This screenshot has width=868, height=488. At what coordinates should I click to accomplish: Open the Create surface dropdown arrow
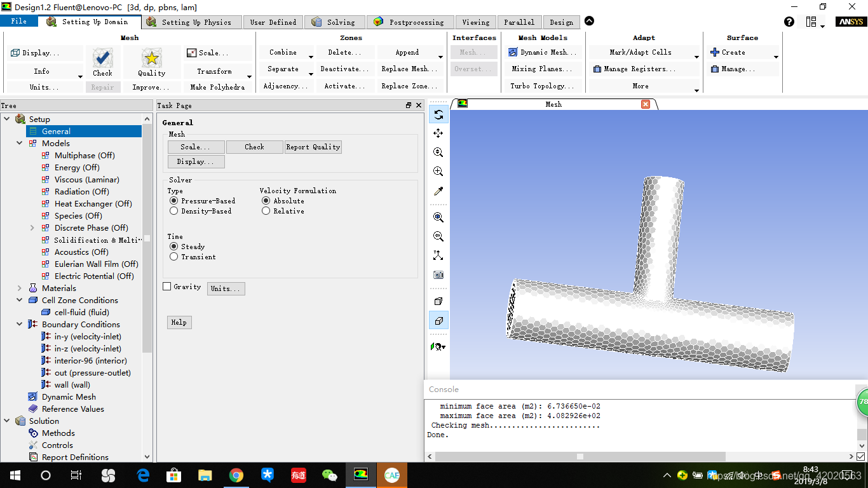click(x=776, y=57)
